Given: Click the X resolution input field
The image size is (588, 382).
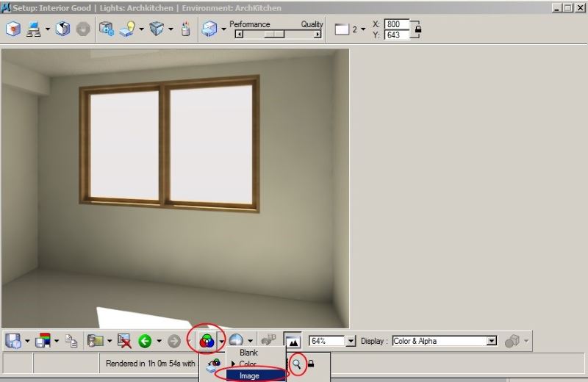Looking at the screenshot, I should (396, 24).
